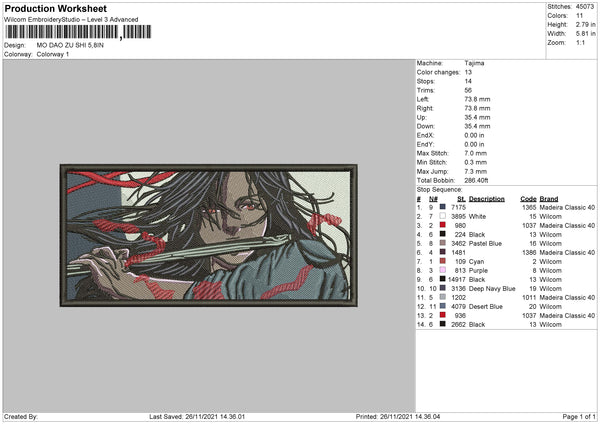Select the 'Down:' extent label
Viewport: 600px width, 424px height.
tap(426, 126)
